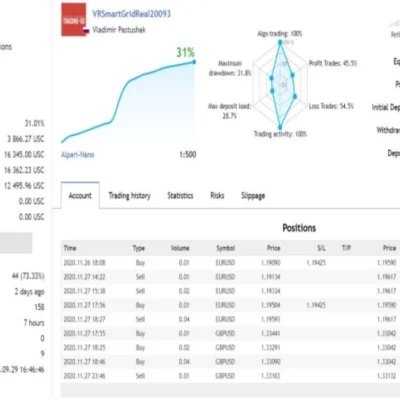
Task: Click the Positions heading
Action: tap(299, 228)
